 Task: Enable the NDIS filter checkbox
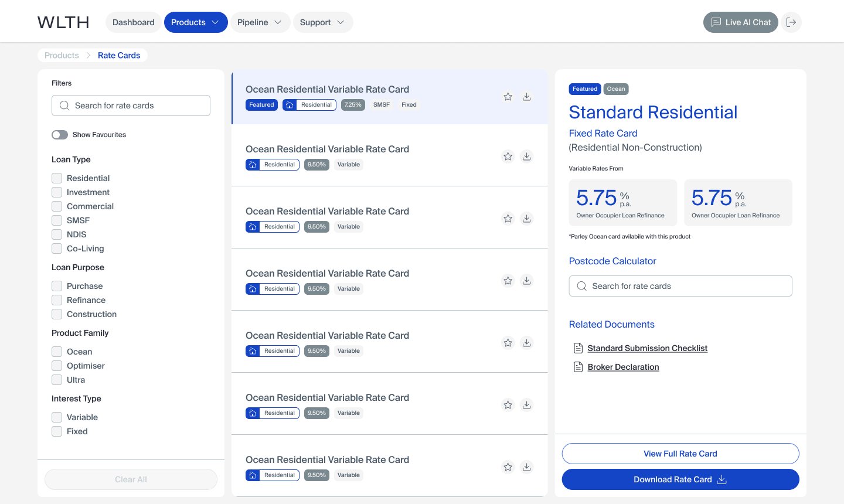coord(57,234)
